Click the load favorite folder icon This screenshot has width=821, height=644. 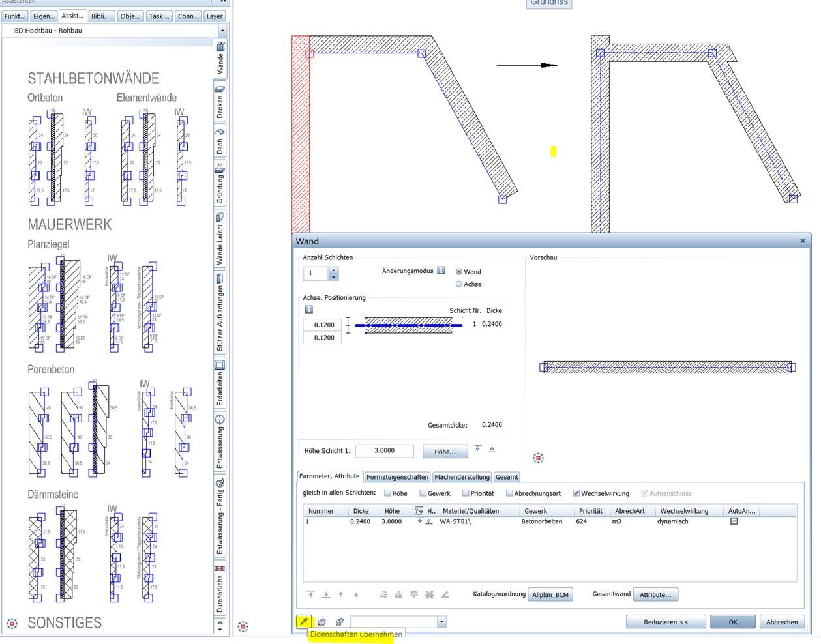[322, 622]
